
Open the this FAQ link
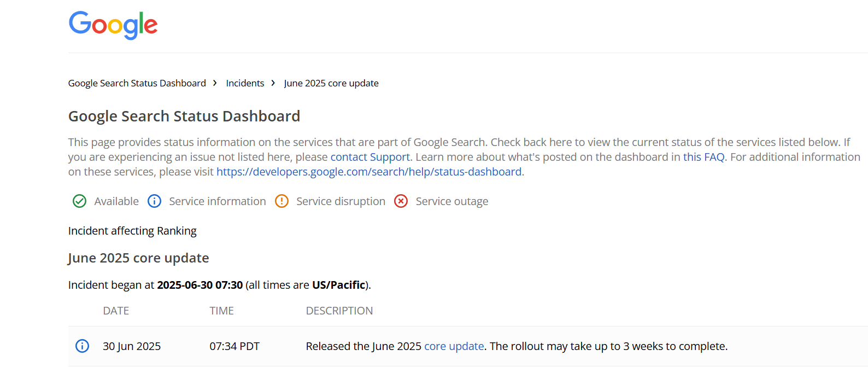[x=703, y=157]
